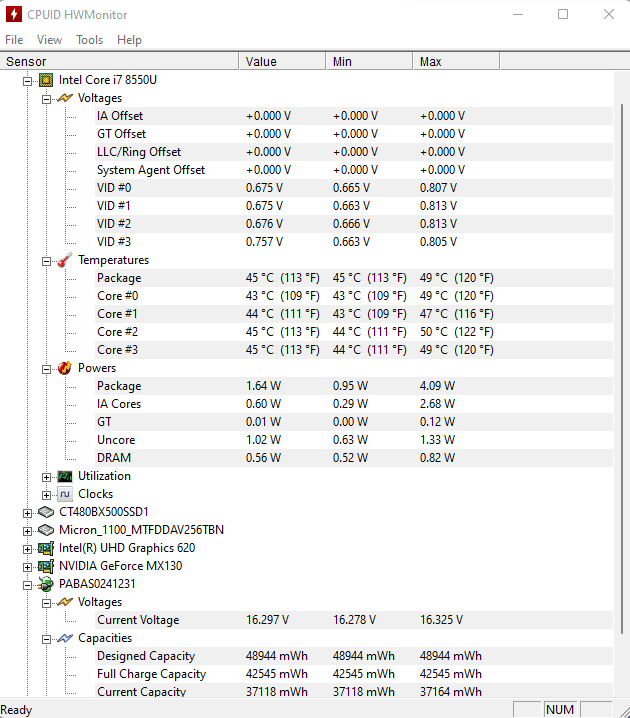Click the Capacities icon

[65, 638]
